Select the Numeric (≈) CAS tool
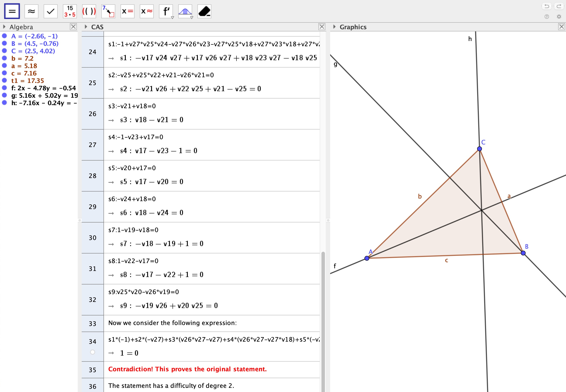The height and width of the screenshot is (392, 566). tap(31, 11)
